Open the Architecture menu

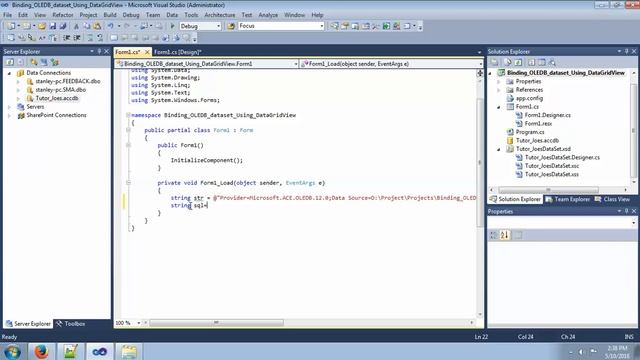coord(220,15)
